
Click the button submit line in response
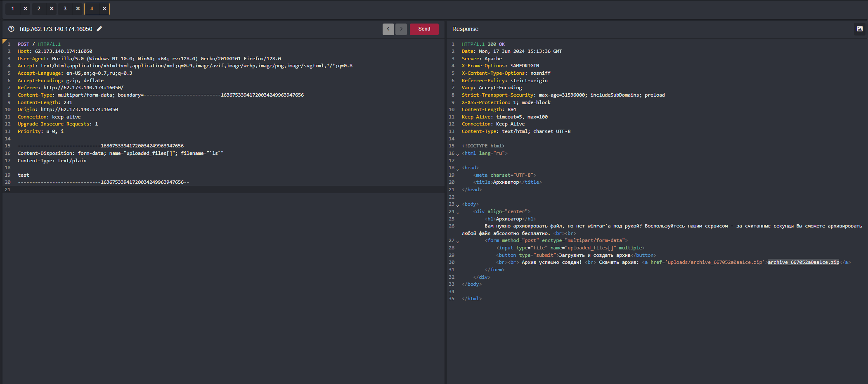pyautogui.click(x=576, y=255)
